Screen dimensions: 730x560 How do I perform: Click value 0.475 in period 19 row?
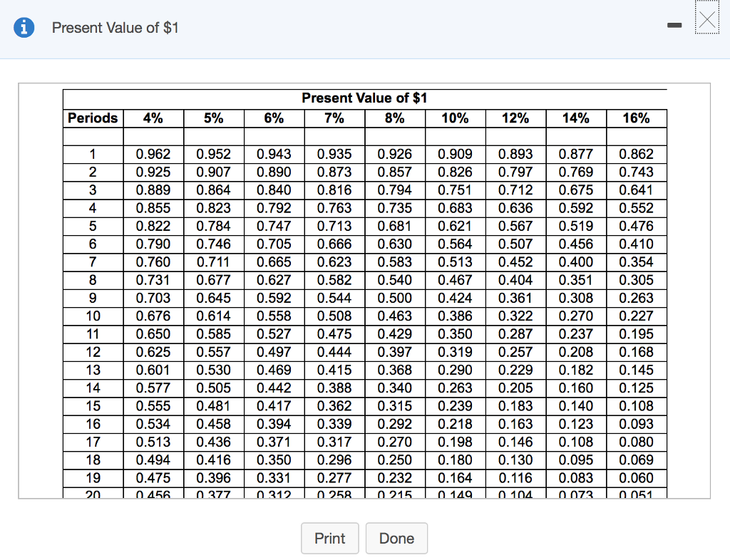coord(153,478)
